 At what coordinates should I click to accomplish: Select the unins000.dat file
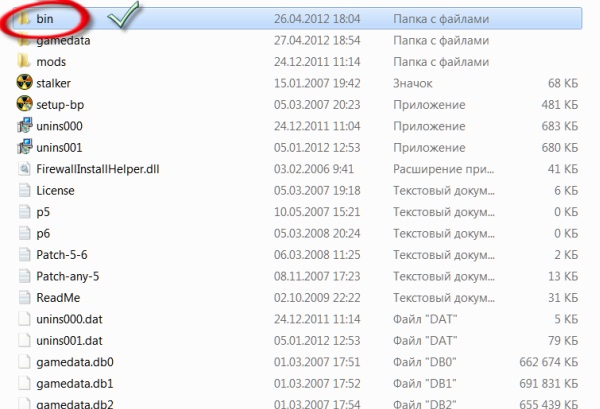68,318
